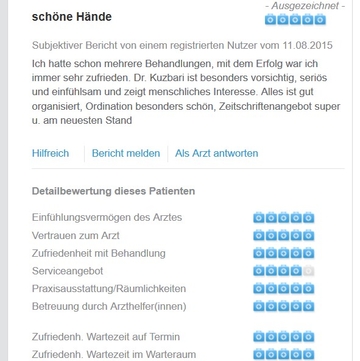This screenshot has width=360, height=361.
Task: Click first rating icon of Wartezeit im Warteraum
Action: [x=259, y=354]
